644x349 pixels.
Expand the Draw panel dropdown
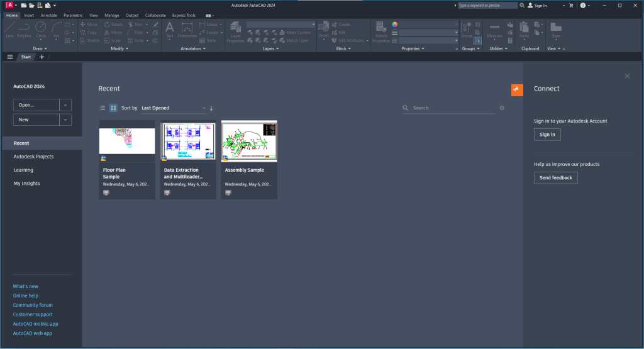click(x=40, y=48)
